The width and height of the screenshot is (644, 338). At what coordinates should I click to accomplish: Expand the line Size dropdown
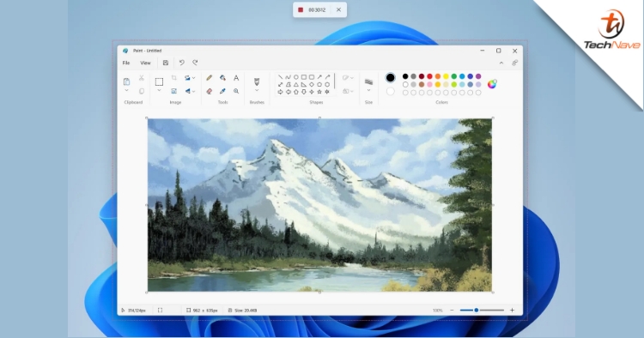pos(368,91)
